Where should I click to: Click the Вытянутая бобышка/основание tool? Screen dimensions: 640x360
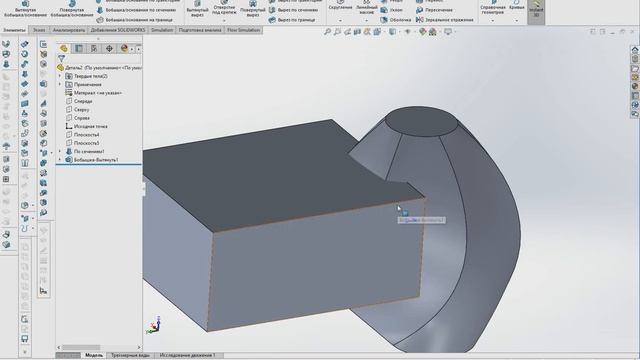(x=25, y=9)
